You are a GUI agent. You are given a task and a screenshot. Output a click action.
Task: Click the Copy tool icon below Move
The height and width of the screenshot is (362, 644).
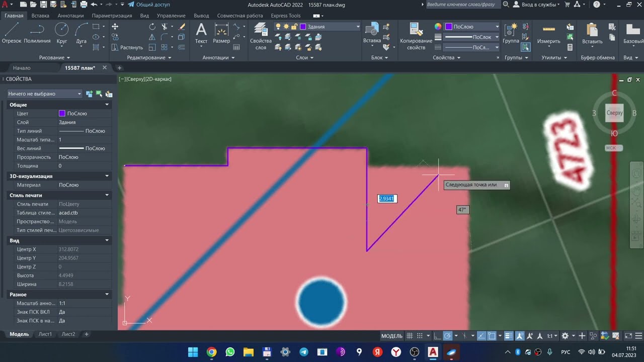coord(115,37)
